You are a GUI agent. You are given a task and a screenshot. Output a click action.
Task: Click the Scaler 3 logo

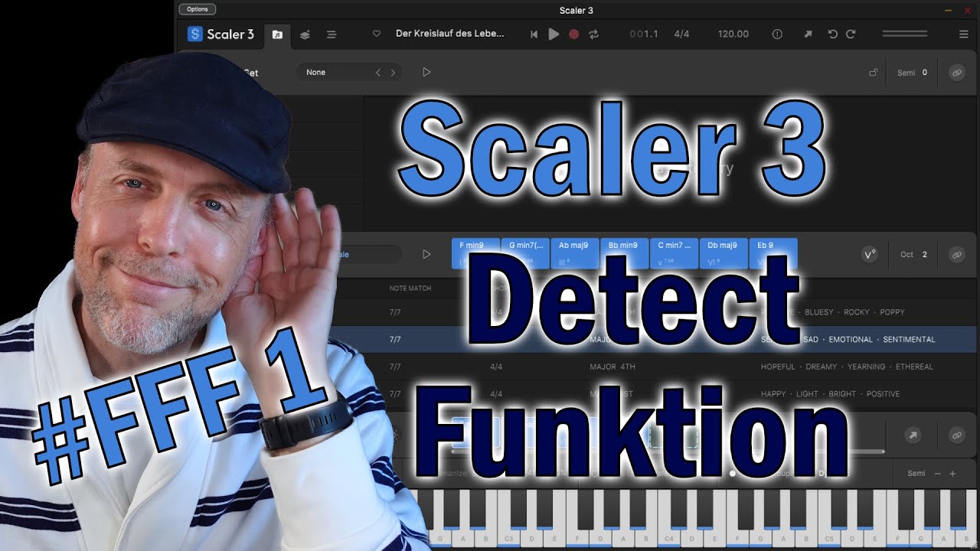(220, 34)
